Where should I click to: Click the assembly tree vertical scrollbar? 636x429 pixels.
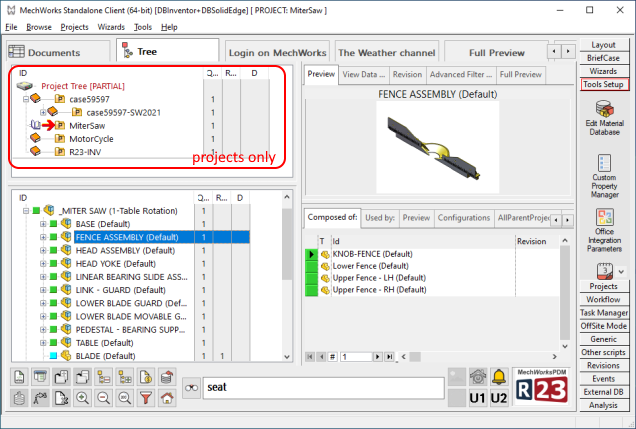coord(287,276)
